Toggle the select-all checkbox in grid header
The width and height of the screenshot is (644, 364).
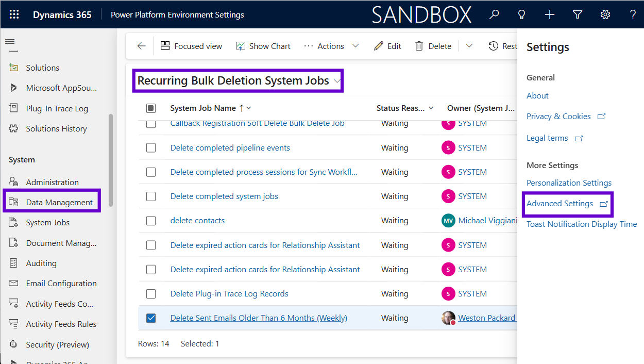(x=151, y=108)
